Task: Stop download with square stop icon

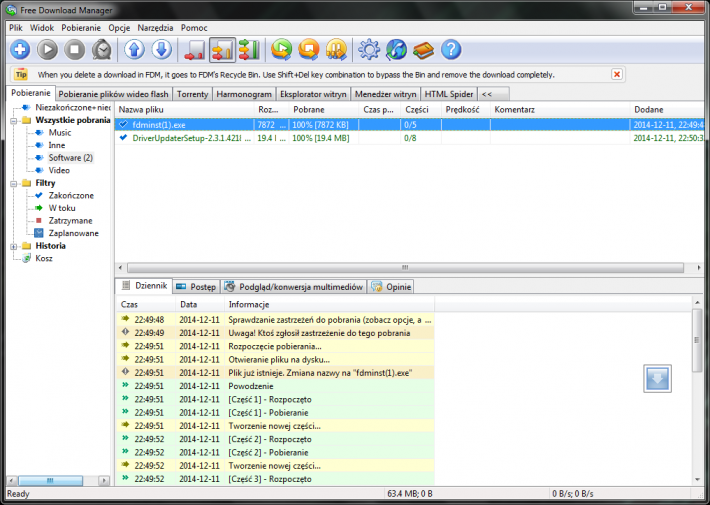Action: 75,49
